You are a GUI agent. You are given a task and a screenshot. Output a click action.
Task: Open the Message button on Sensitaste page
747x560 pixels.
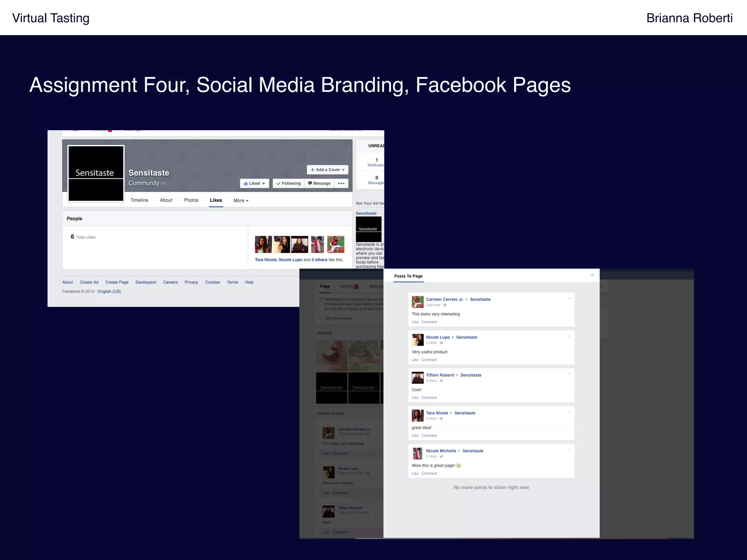coord(319,183)
